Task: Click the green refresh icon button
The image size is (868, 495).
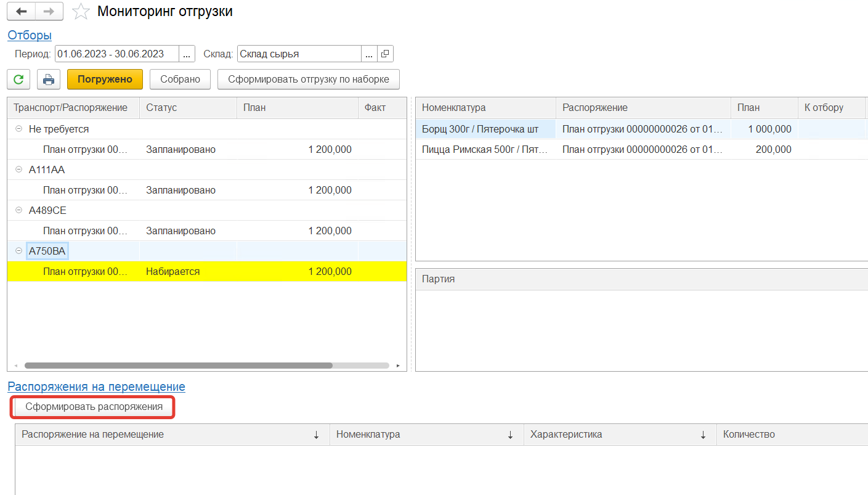Action: pyautogui.click(x=19, y=80)
